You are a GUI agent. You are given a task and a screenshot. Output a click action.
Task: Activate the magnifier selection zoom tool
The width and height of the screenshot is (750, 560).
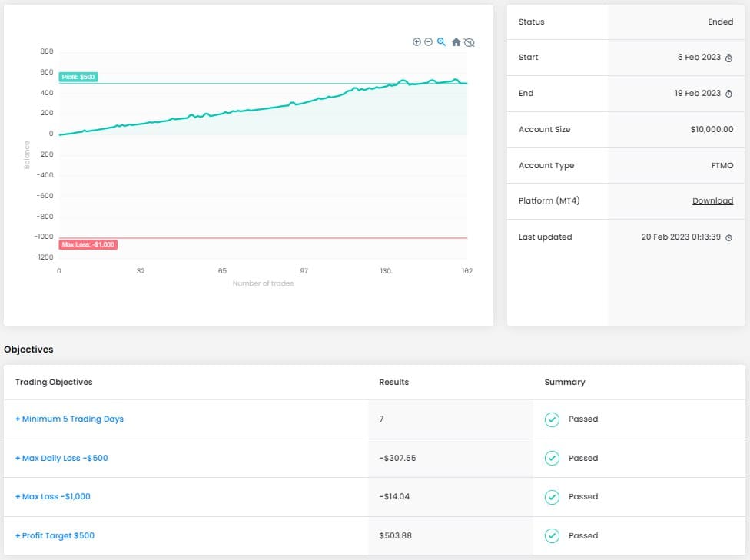click(x=442, y=42)
